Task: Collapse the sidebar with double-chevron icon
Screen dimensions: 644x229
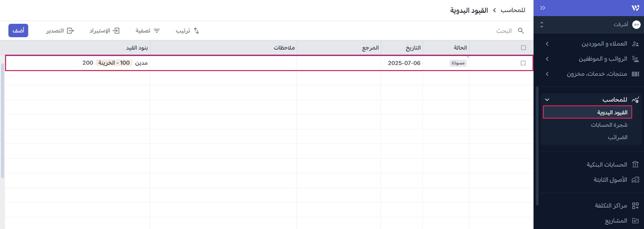Action: coord(543,8)
